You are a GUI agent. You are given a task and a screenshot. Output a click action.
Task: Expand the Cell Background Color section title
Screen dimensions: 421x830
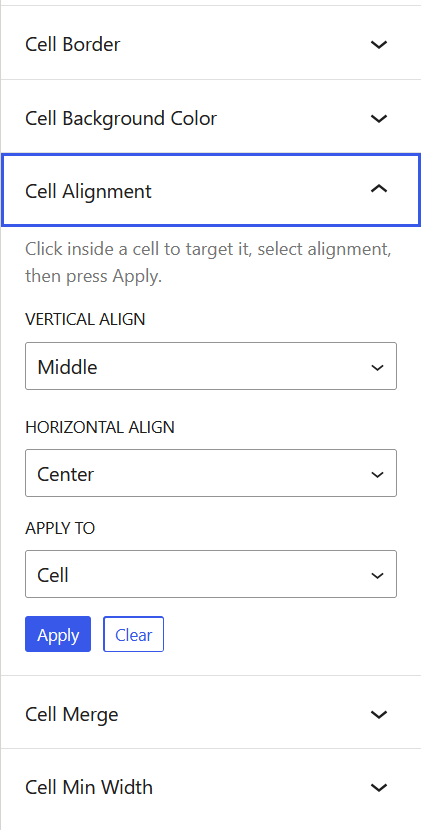click(x=121, y=118)
